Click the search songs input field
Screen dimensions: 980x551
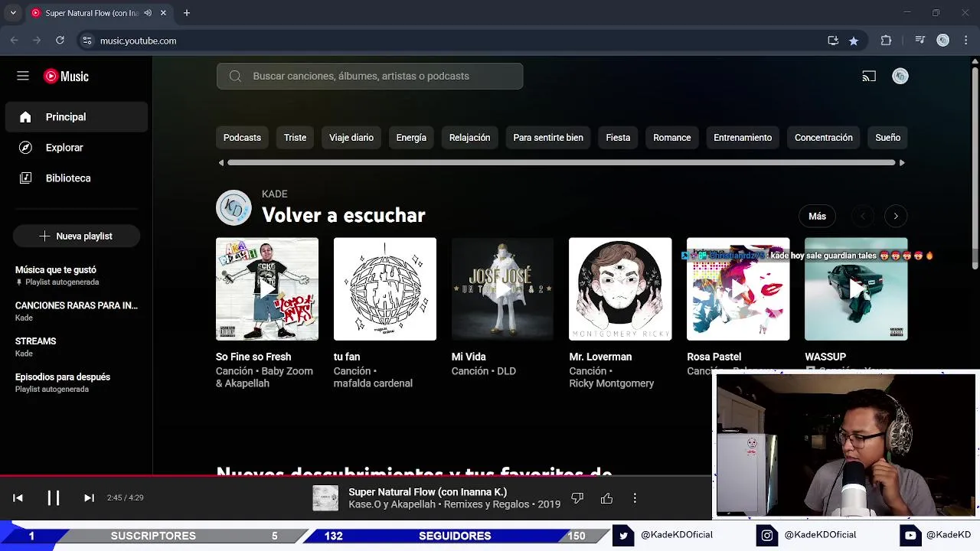click(370, 76)
